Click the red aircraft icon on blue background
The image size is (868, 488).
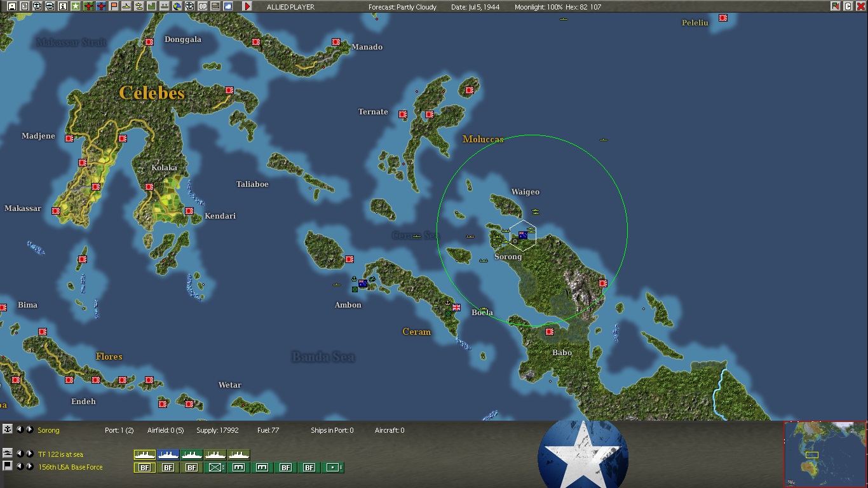point(101,6)
